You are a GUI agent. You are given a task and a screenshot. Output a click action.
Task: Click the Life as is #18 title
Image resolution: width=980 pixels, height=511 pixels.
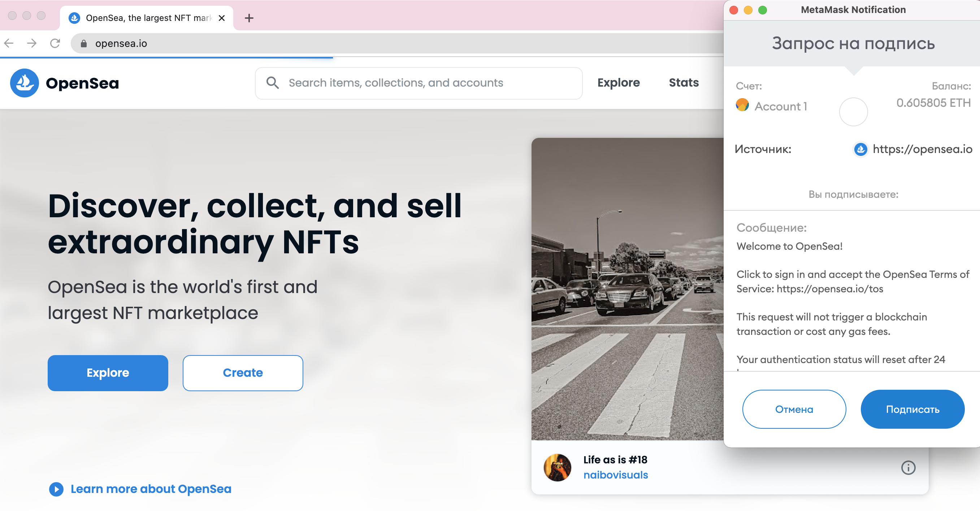click(x=615, y=460)
